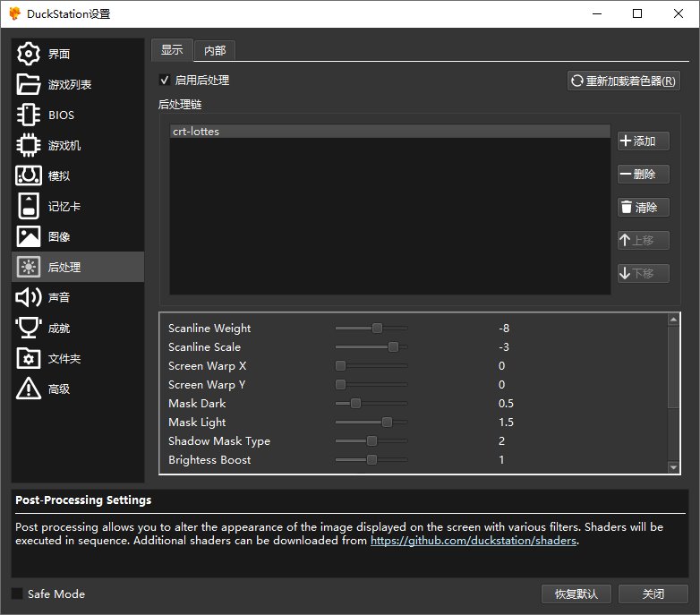Screen dimensions: 700x615
Task: Enable the Safe Mode checkbox
Action: pyautogui.click(x=17, y=594)
